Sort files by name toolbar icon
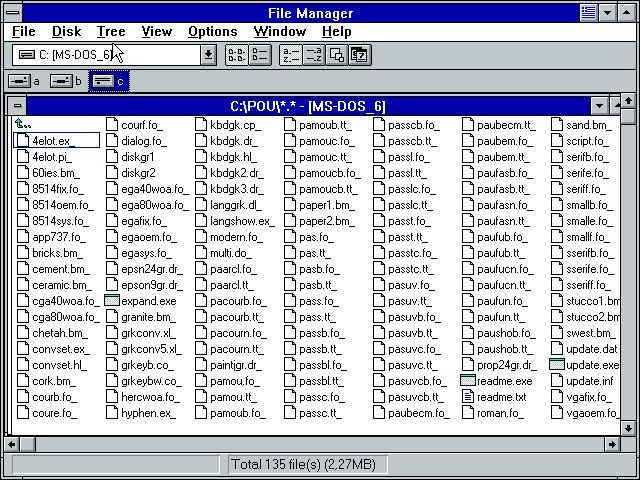Screen dimensions: 640x480 [x=291, y=55]
